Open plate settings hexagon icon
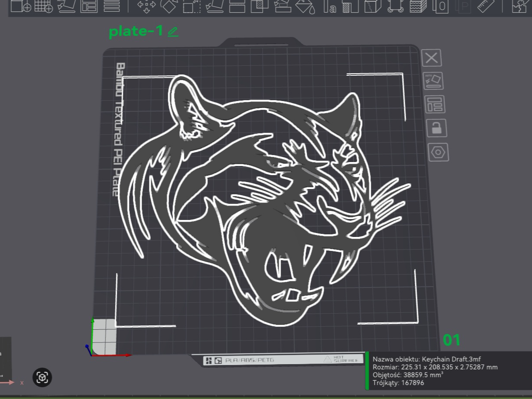 coord(438,152)
